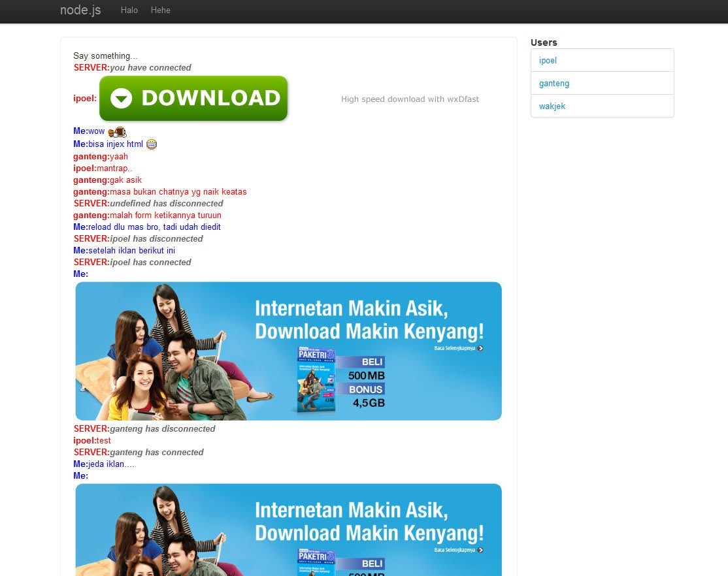Open the Hehe nav item
Viewport: 728px width, 576px height.
[x=161, y=10]
